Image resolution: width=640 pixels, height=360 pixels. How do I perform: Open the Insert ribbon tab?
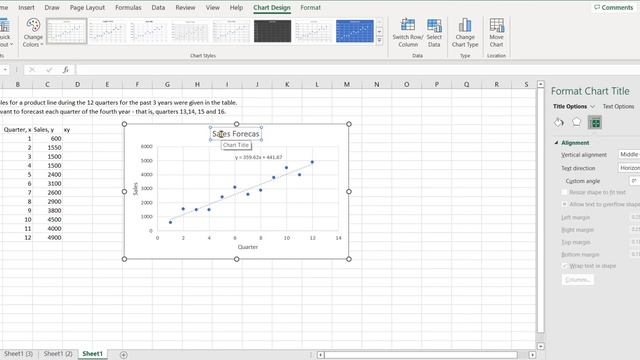[26, 7]
